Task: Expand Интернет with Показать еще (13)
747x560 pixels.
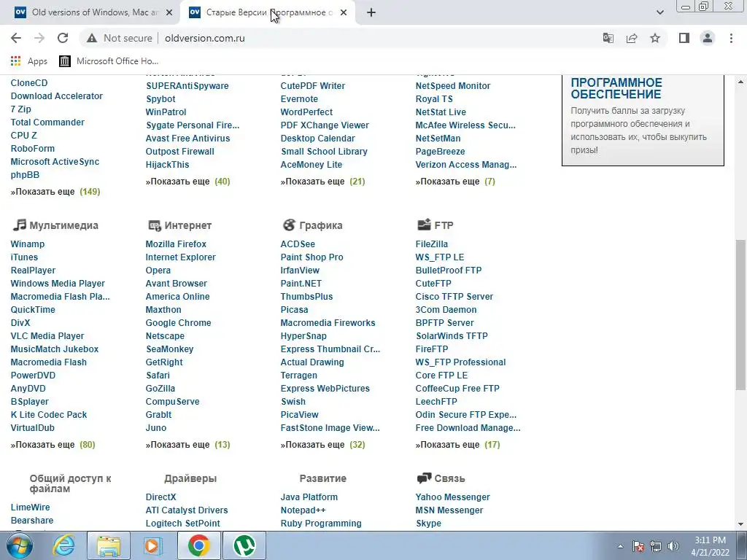Action: (x=187, y=445)
